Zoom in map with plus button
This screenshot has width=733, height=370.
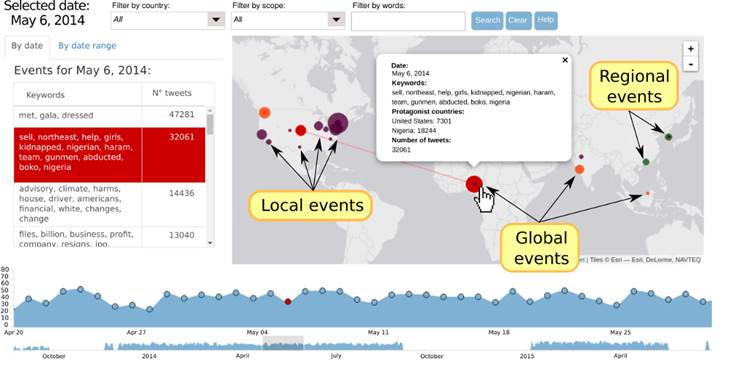click(690, 49)
